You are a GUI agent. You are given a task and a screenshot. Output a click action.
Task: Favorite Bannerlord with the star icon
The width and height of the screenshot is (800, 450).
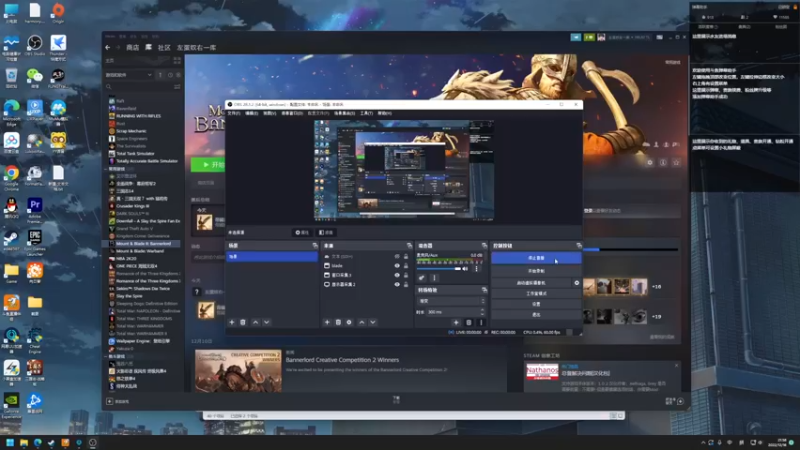click(677, 163)
